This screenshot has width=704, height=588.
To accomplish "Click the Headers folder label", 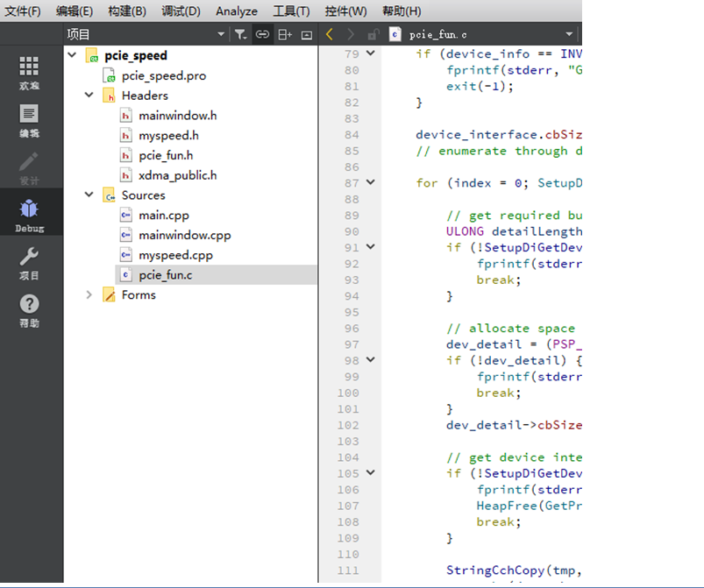I will pyautogui.click(x=145, y=96).
